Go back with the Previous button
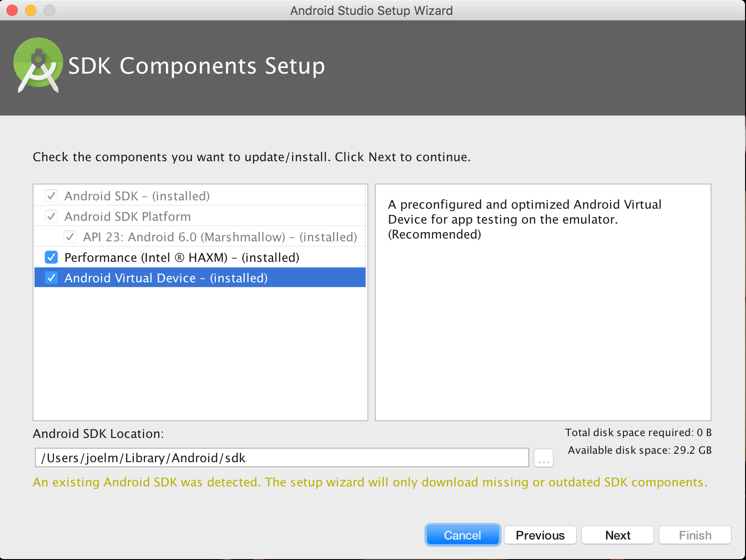Image resolution: width=746 pixels, height=560 pixels. click(540, 535)
